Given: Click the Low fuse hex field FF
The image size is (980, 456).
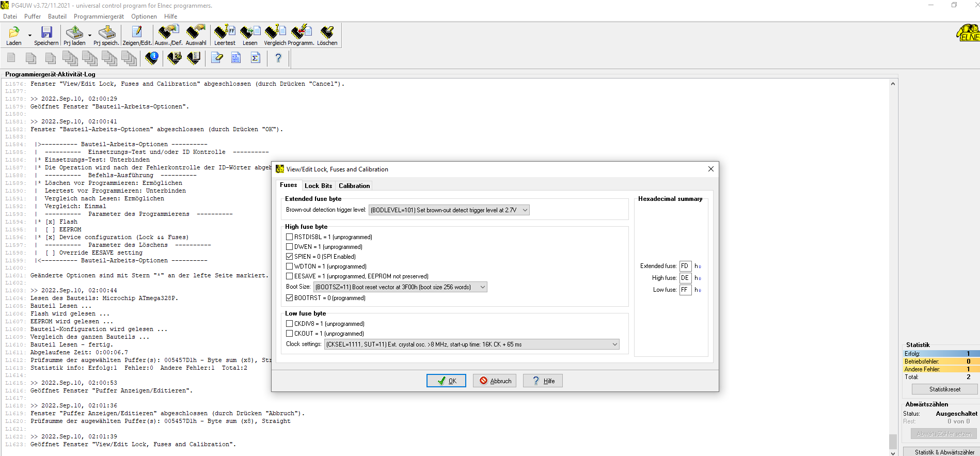Looking at the screenshot, I should (685, 290).
